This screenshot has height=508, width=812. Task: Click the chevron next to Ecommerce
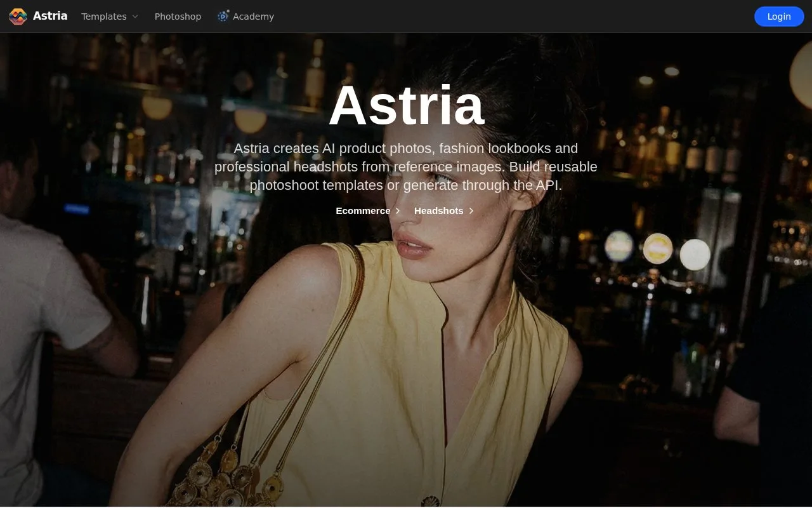[x=398, y=211]
